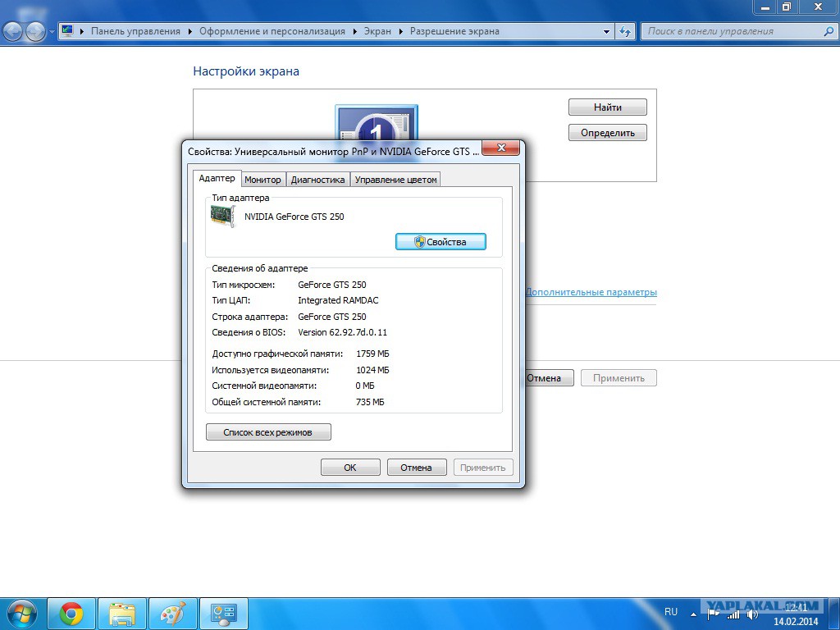Open Дополнительные параметры link

tap(591, 292)
